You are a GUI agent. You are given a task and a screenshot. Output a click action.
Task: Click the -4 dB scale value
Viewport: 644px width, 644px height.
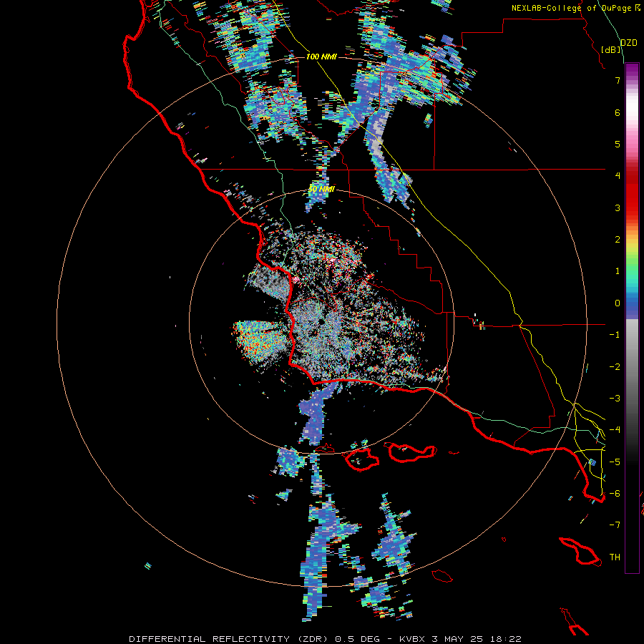[x=615, y=430]
